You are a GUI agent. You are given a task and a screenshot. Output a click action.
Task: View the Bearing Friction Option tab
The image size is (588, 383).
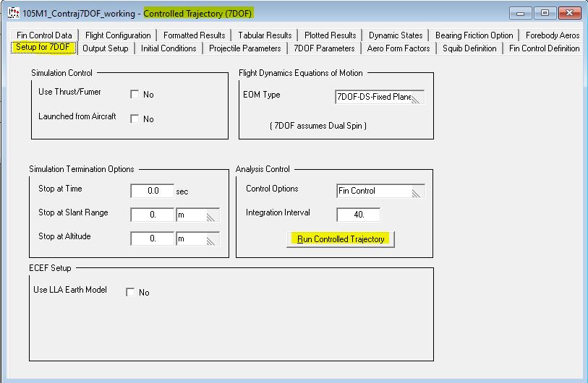[x=474, y=35]
